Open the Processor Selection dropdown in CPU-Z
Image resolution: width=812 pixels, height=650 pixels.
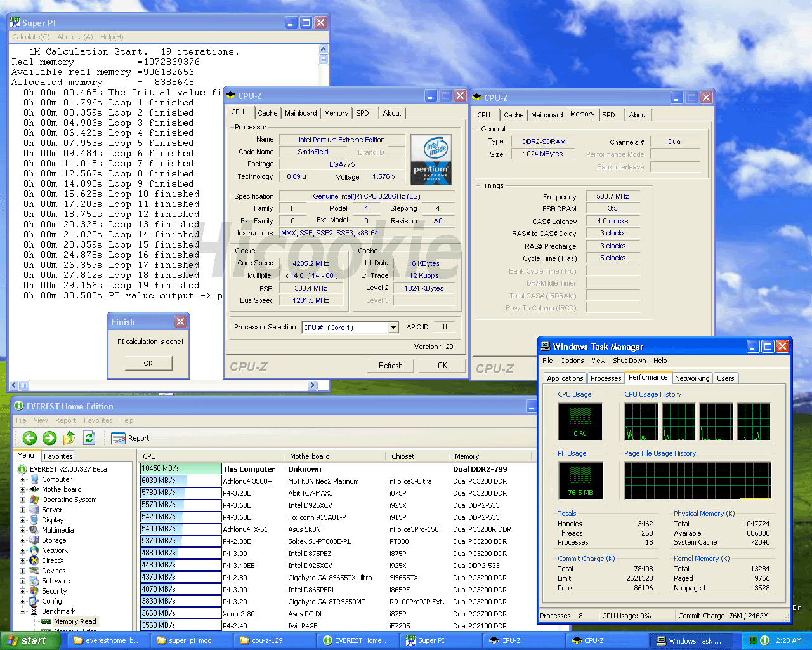393,328
